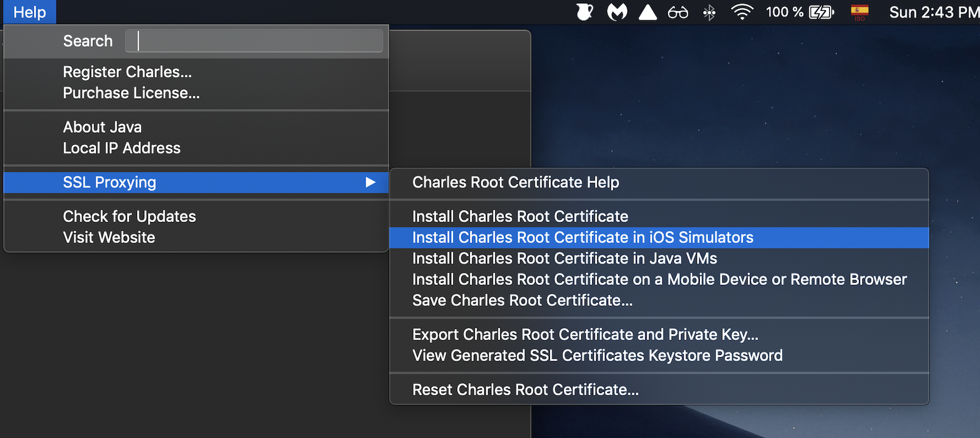Expand the SSL Proxying submenu
The image size is (980, 438).
196,182
